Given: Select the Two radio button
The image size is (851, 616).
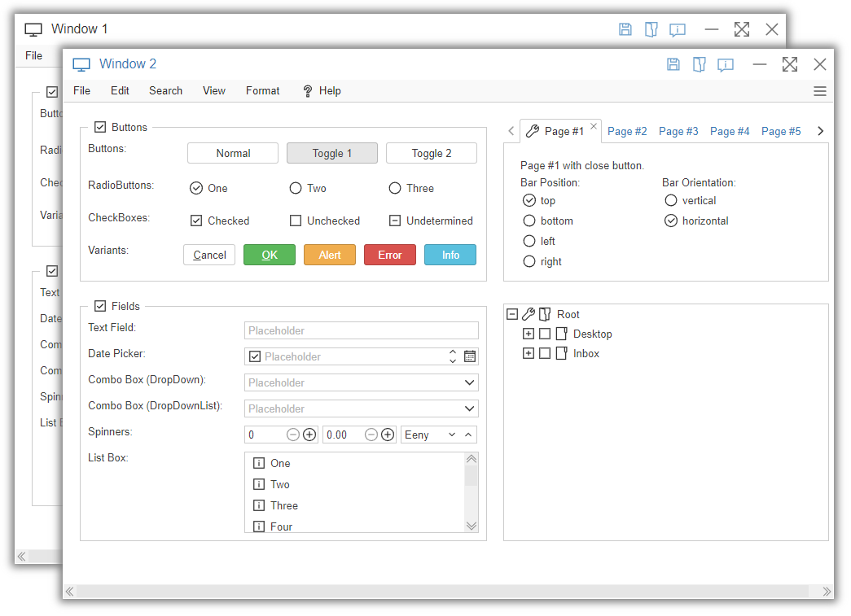Looking at the screenshot, I should tap(296, 188).
